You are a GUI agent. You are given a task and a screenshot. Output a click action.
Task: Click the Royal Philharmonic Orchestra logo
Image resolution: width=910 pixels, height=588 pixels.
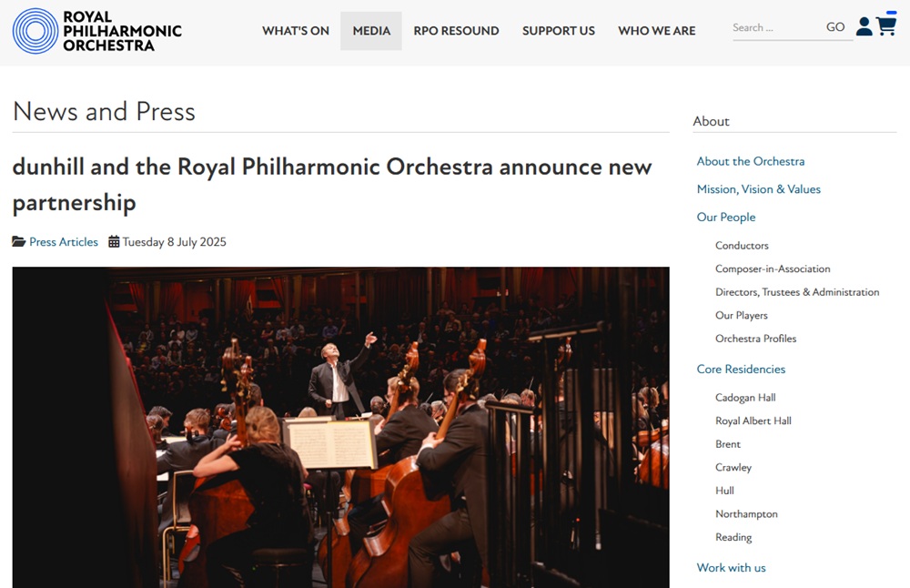point(97,31)
